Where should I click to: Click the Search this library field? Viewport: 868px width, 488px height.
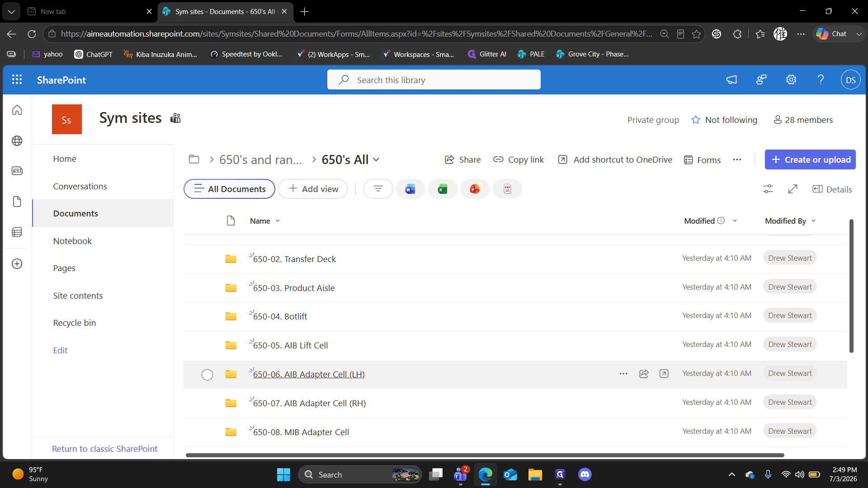coord(434,80)
